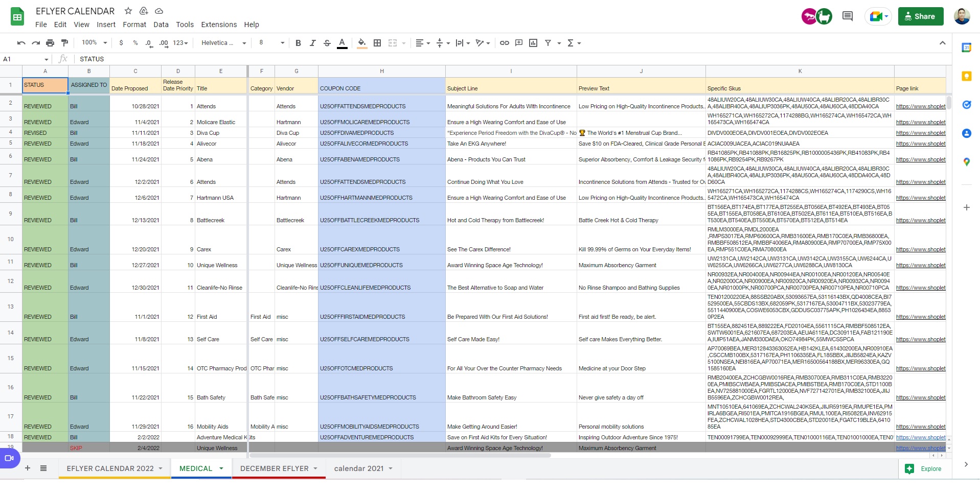Toggle strikethrough formatting

tap(327, 43)
